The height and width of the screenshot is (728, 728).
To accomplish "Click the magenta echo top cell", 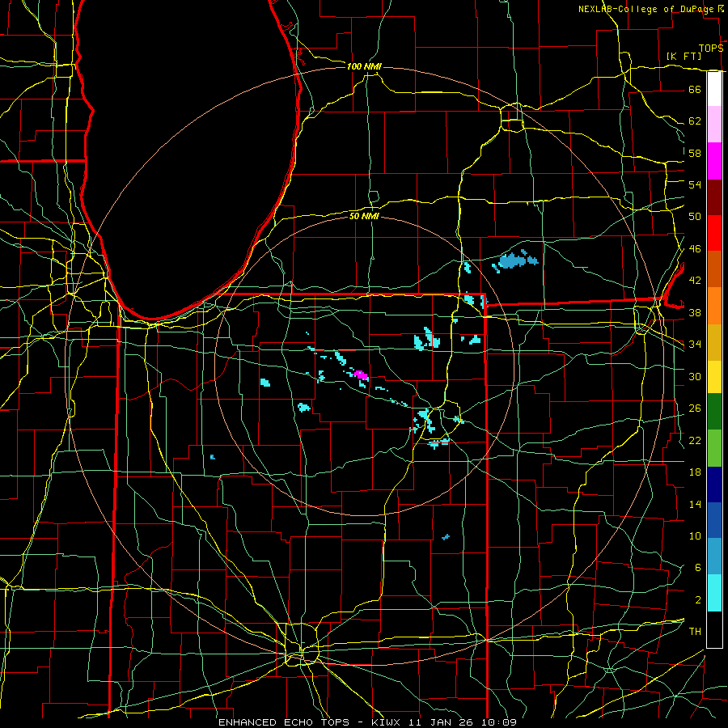I will click(x=361, y=375).
